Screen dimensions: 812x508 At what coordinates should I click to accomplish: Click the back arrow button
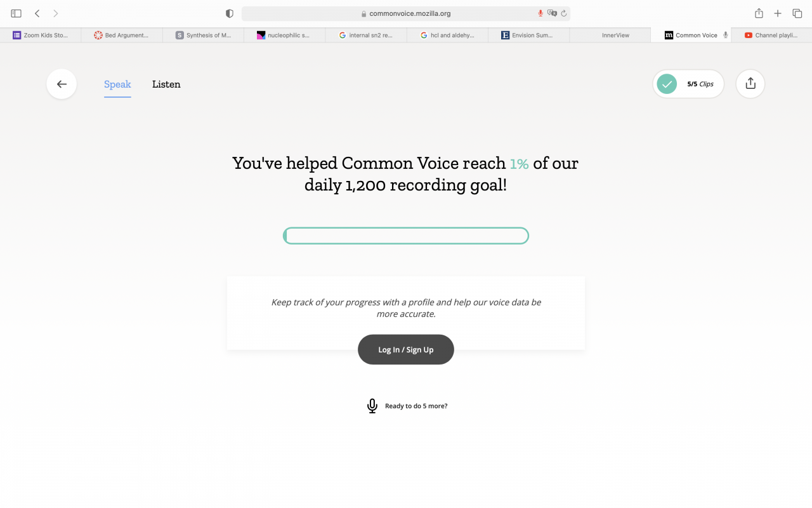(x=62, y=84)
